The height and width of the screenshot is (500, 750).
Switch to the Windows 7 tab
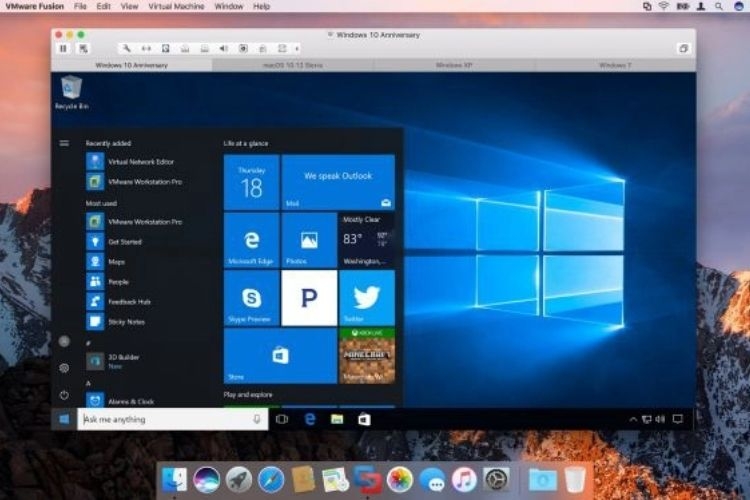coord(615,65)
